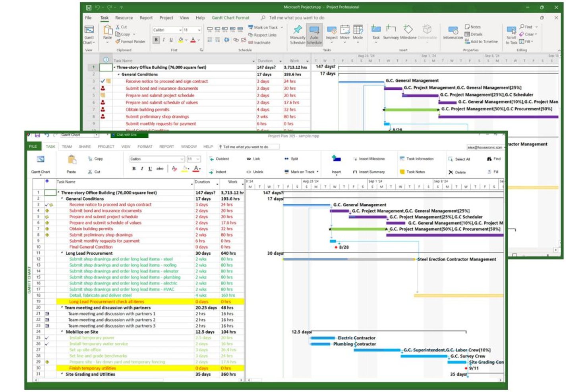Open Mark on Track dropdown in Project Plan 365
The height and width of the screenshot is (392, 588).
317,172
